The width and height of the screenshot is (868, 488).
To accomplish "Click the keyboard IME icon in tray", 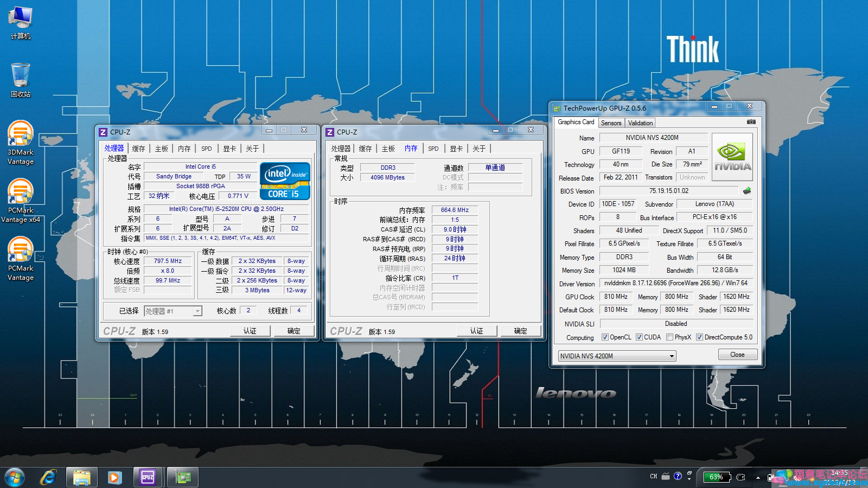I will pyautogui.click(x=666, y=477).
